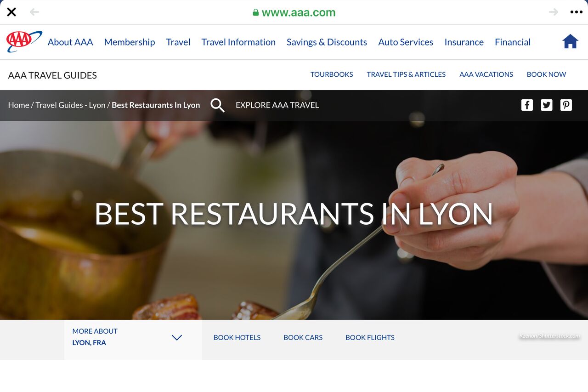The width and height of the screenshot is (588, 392).
Task: Pin page on Pinterest
Action: pos(566,105)
